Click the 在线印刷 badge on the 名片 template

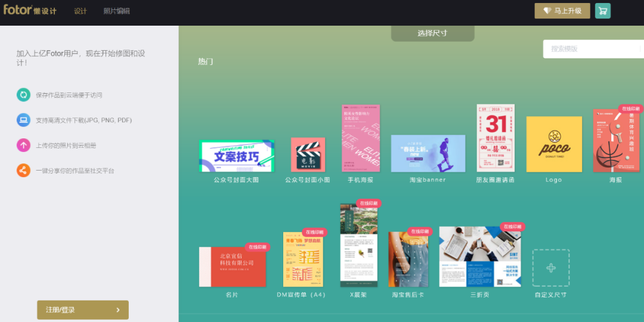258,247
